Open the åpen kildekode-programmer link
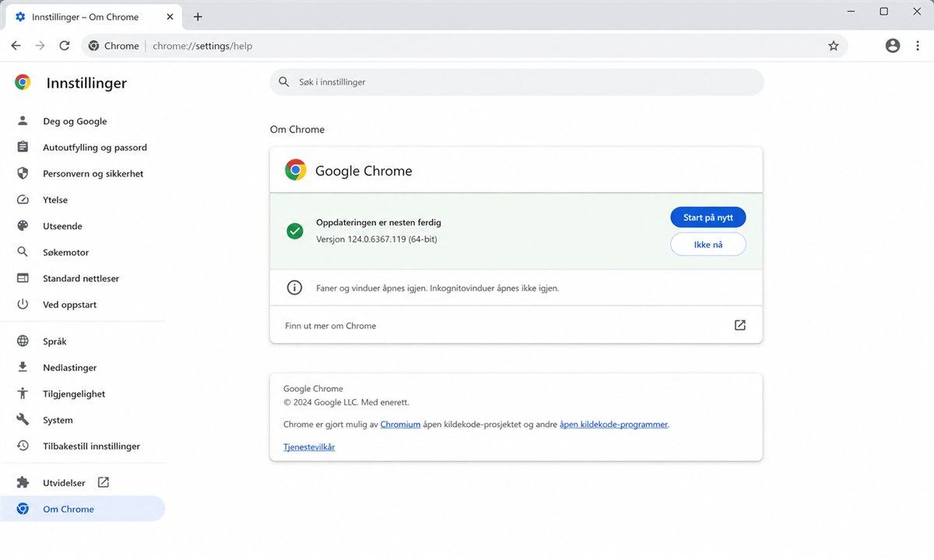This screenshot has width=934, height=560. 613,425
